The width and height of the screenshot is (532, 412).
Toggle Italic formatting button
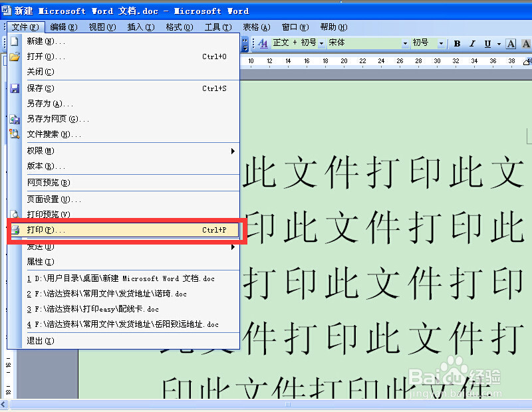click(x=472, y=43)
